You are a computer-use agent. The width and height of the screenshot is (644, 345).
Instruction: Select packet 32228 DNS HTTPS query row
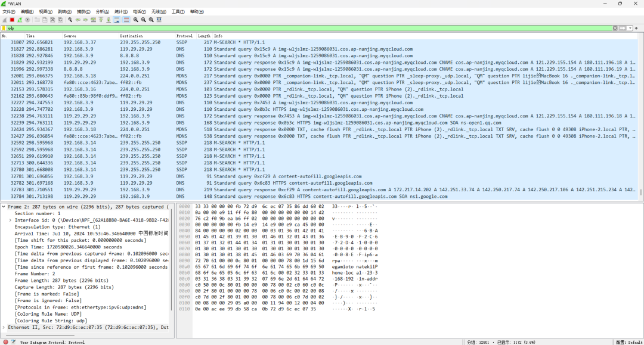[x=318, y=110]
